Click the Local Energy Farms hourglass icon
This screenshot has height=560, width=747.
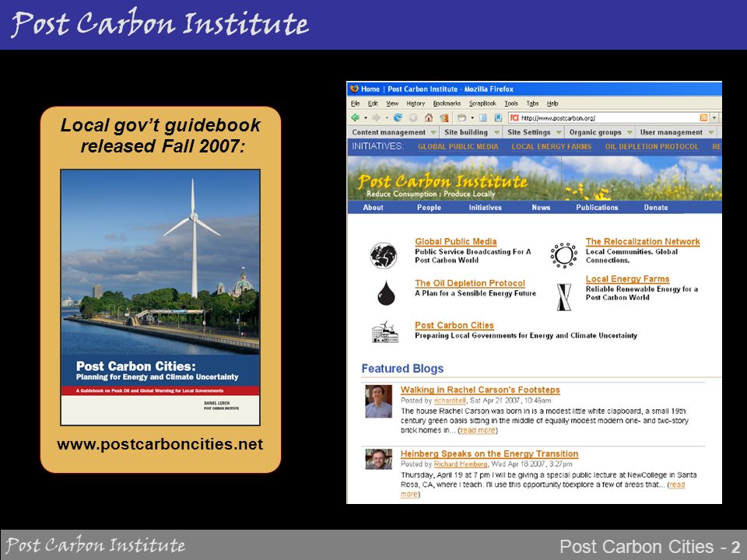564,297
